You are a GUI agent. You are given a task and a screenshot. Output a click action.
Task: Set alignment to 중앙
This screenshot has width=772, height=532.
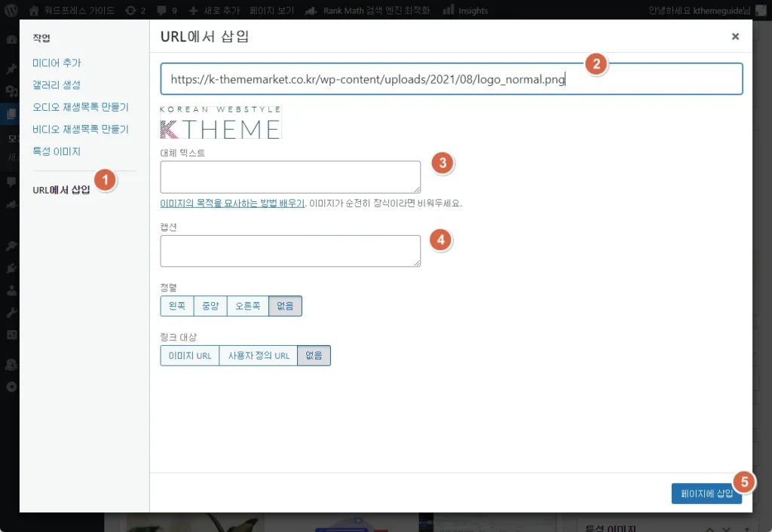210,306
